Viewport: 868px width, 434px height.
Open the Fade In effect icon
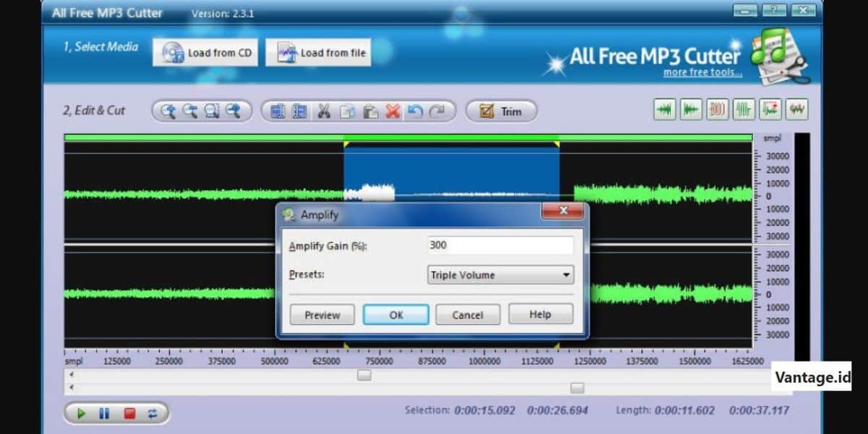pyautogui.click(x=664, y=109)
